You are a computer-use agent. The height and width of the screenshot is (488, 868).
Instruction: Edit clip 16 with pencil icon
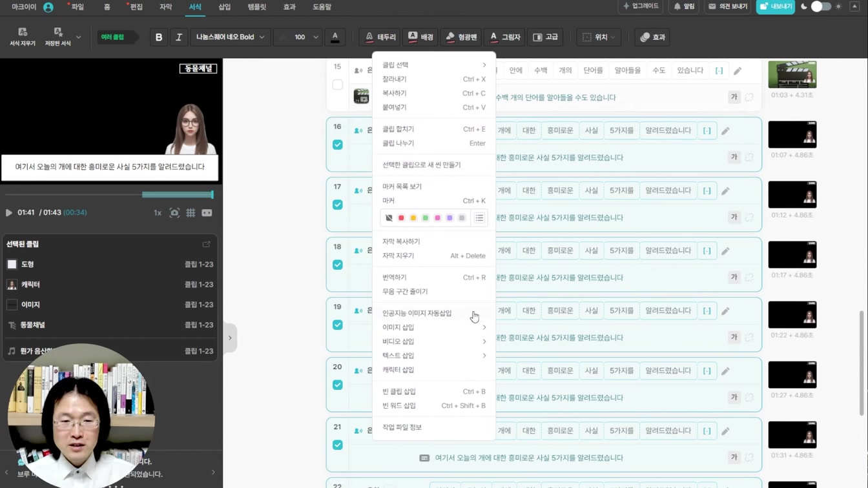(x=726, y=130)
